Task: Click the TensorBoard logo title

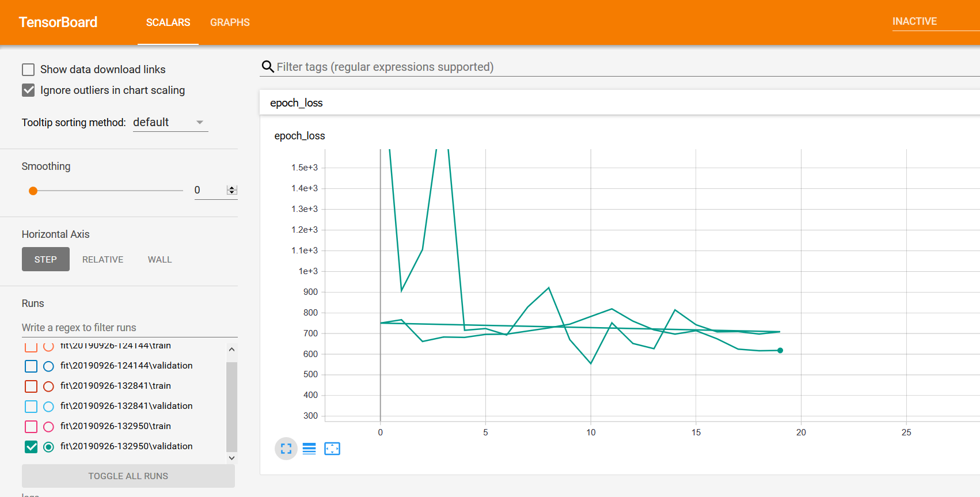Action: click(58, 22)
